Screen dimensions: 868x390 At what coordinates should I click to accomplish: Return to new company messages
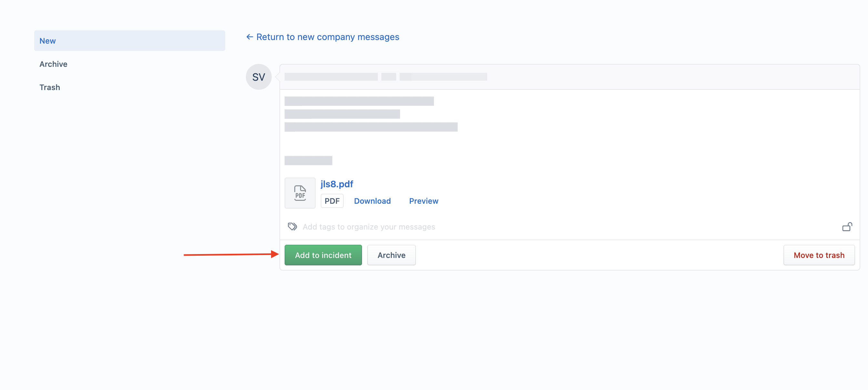323,37
